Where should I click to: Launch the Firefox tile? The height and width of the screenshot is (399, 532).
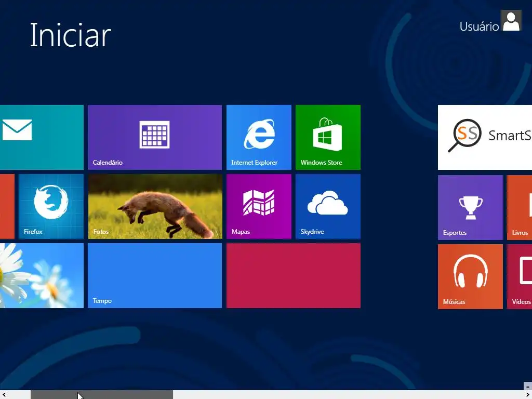click(x=51, y=207)
